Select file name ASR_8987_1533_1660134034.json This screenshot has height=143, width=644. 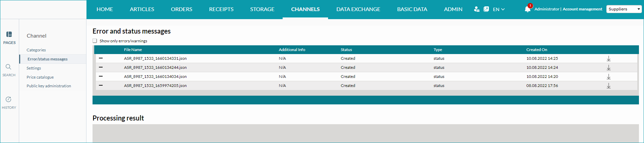point(155,77)
